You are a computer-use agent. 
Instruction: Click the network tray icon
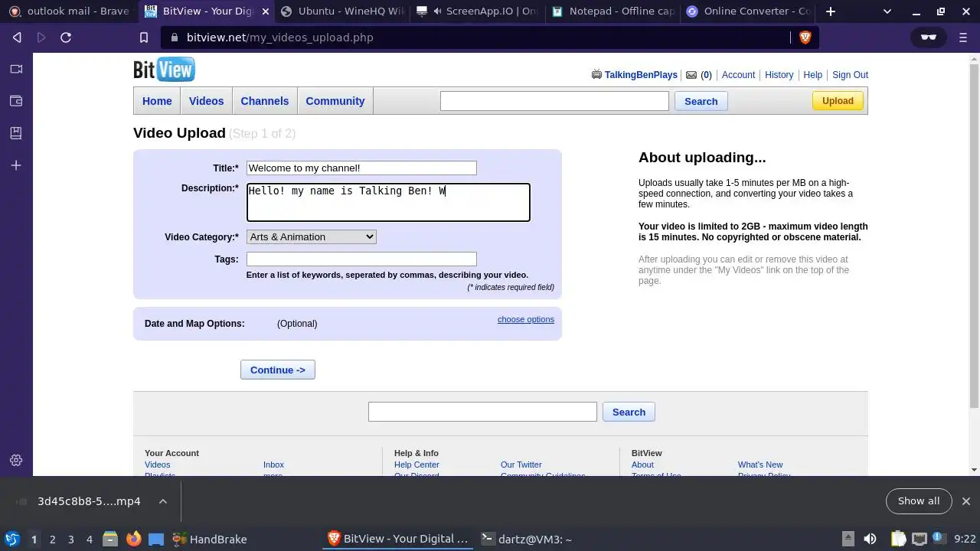(x=920, y=539)
